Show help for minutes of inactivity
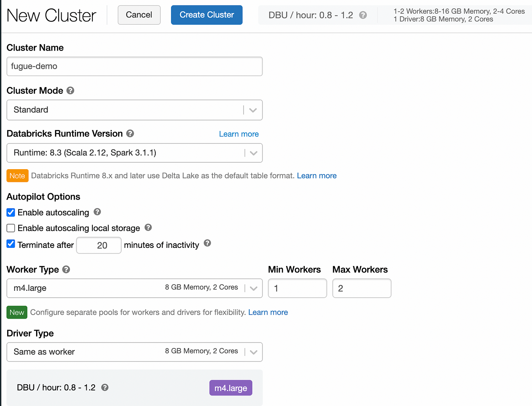532x406 pixels. (207, 243)
